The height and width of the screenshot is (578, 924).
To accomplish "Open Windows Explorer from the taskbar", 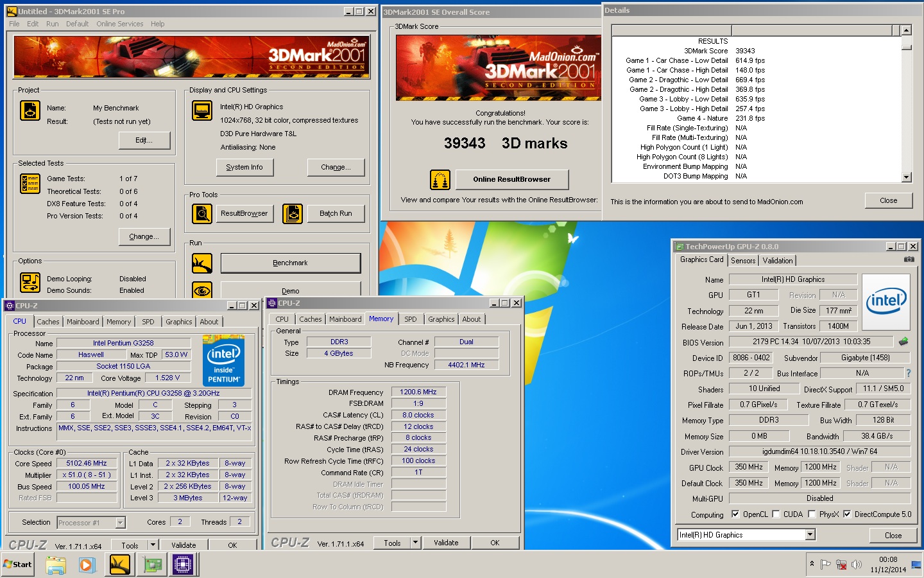I will (x=56, y=565).
